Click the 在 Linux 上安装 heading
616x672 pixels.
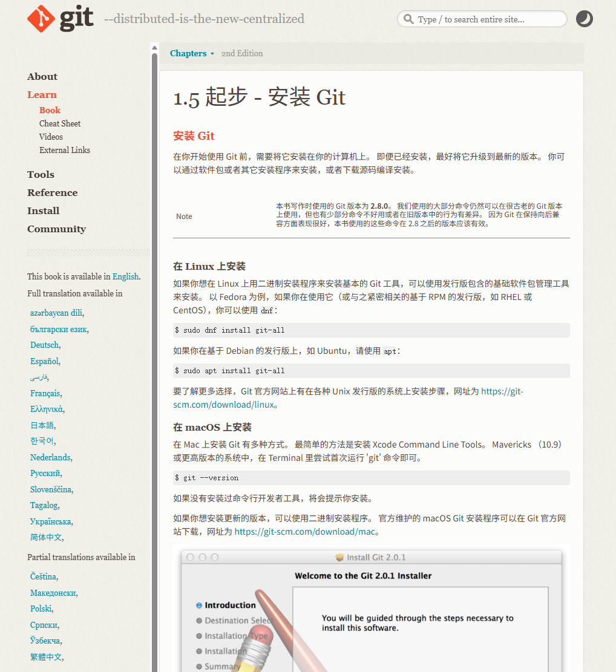pyautogui.click(x=209, y=266)
